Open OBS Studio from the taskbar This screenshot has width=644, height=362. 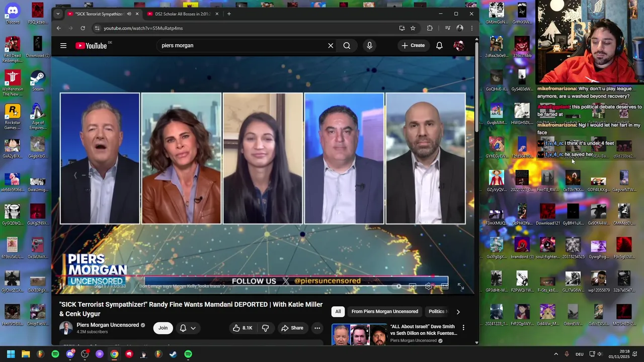coord(85,354)
